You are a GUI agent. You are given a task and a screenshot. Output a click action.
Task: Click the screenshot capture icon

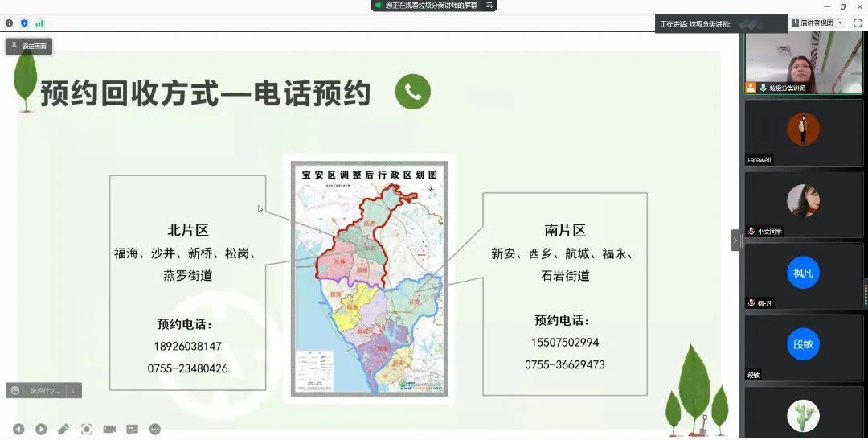click(87, 430)
